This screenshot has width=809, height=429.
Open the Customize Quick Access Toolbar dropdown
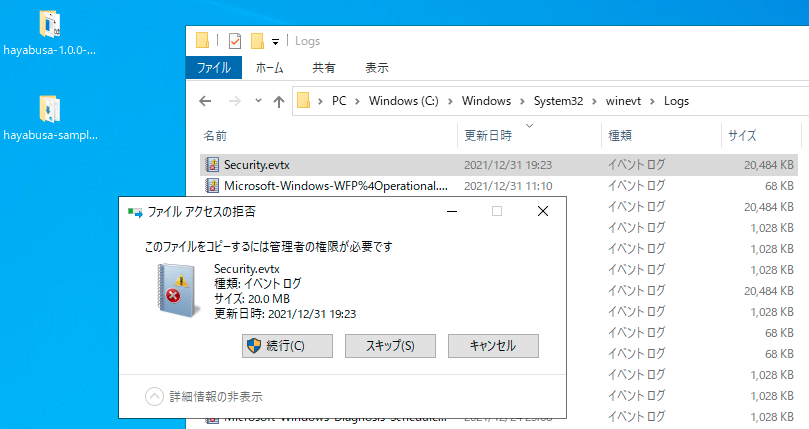click(276, 41)
